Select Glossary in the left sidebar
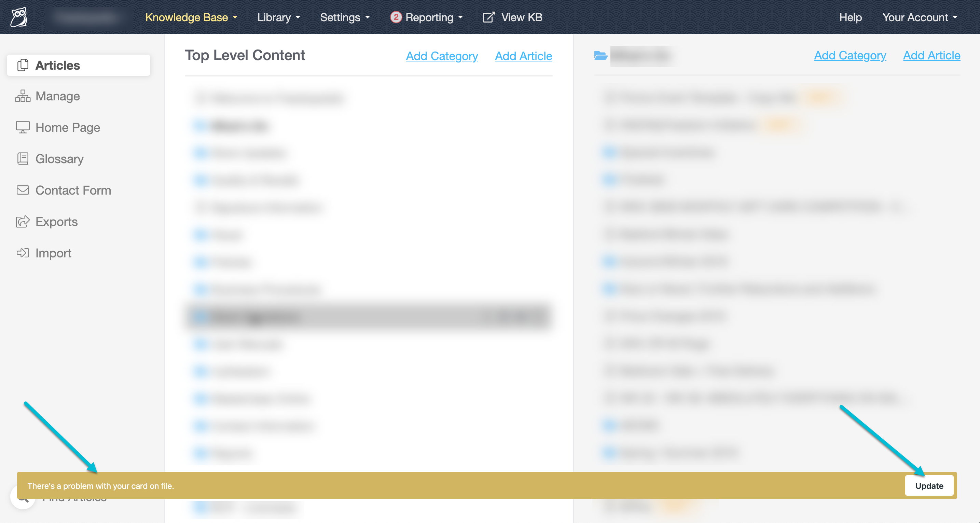 click(59, 158)
